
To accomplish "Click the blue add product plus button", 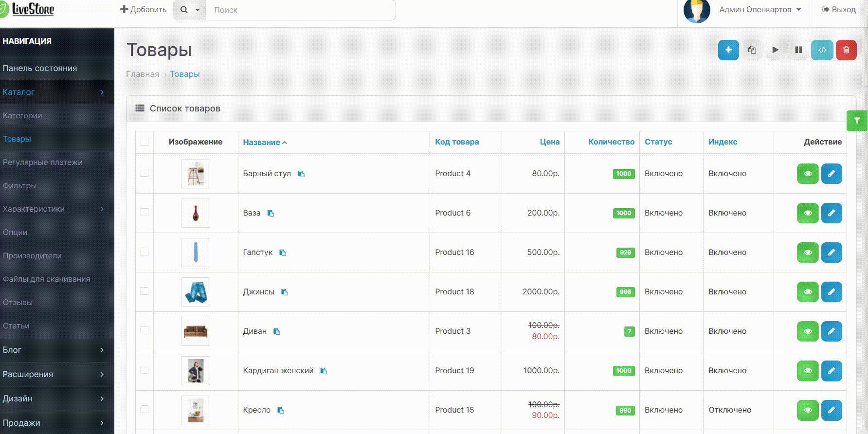I will (728, 50).
